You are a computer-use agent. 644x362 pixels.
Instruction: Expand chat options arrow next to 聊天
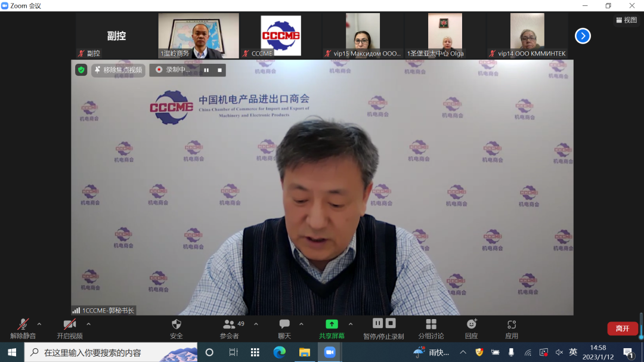[302, 324]
